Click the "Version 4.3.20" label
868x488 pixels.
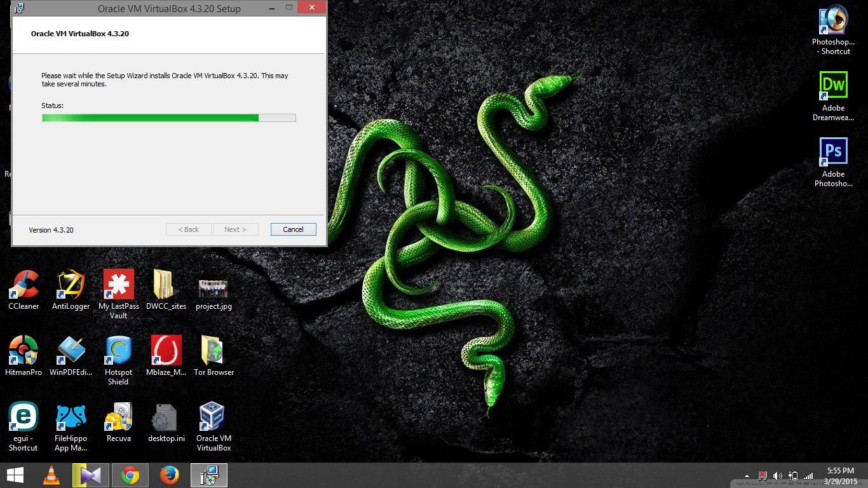point(51,230)
